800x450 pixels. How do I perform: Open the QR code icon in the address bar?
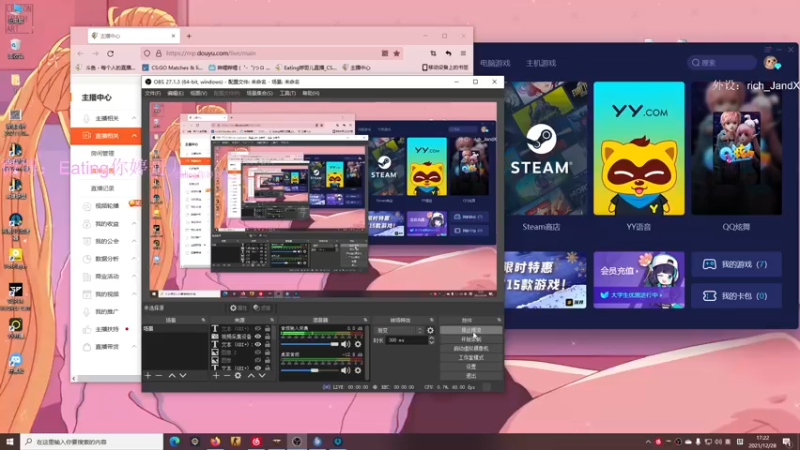click(385, 53)
